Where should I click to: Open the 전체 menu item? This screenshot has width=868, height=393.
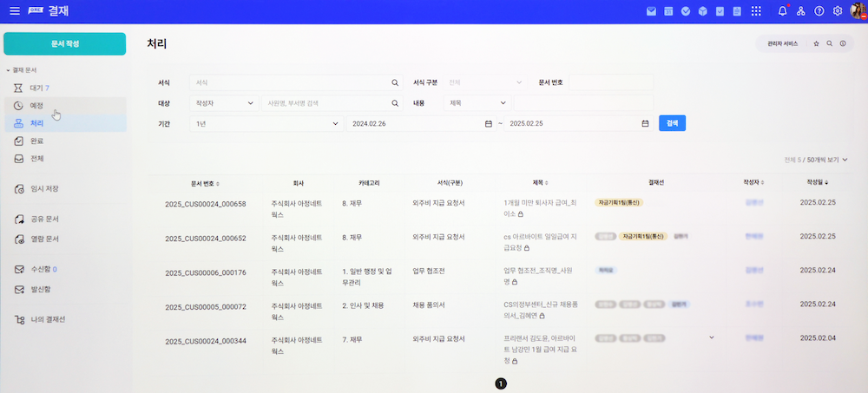pos(65,158)
